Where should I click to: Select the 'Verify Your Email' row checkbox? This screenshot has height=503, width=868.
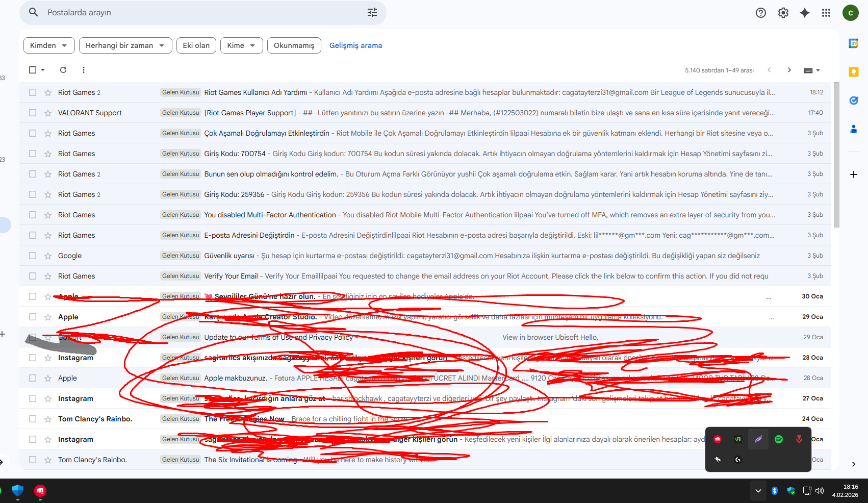pyautogui.click(x=33, y=276)
